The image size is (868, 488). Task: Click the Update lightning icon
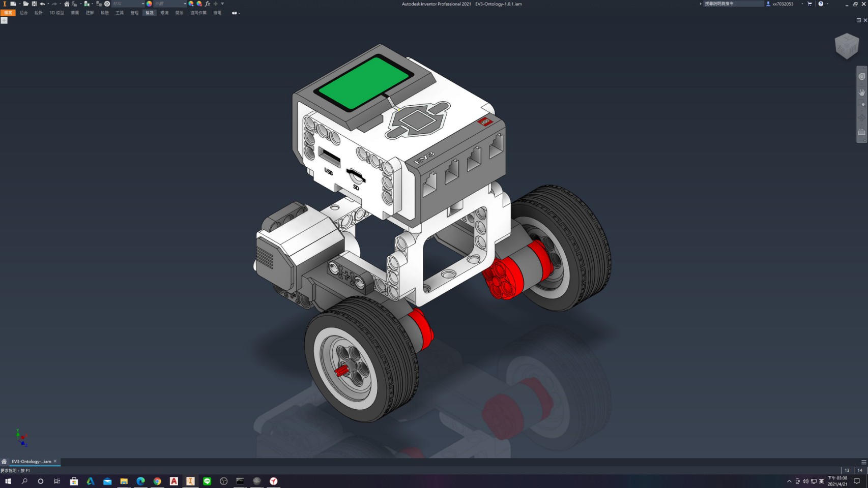click(x=74, y=4)
